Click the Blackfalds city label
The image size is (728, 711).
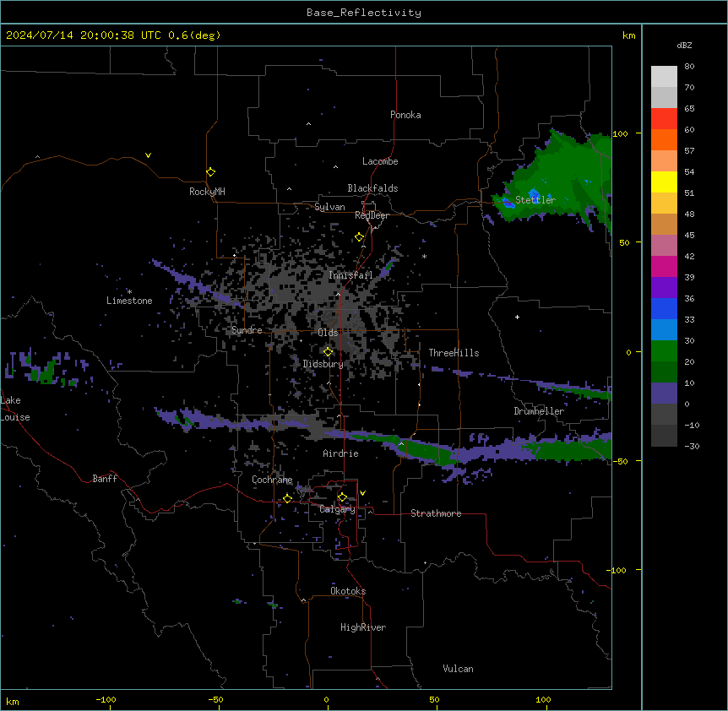pyautogui.click(x=372, y=188)
